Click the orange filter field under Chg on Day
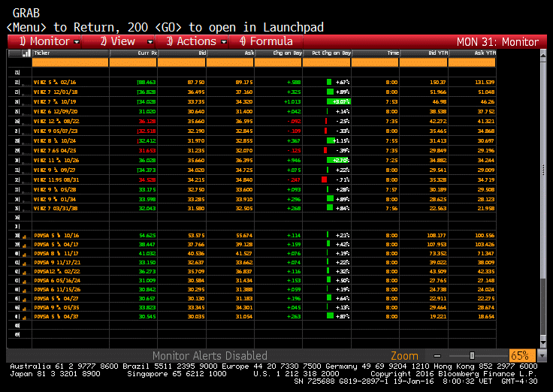 click(x=278, y=62)
